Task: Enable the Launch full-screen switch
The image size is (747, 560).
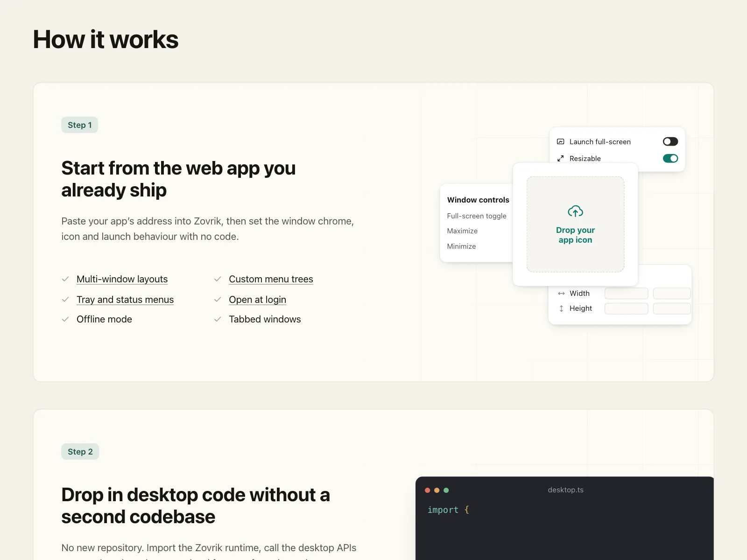Action: [670, 141]
